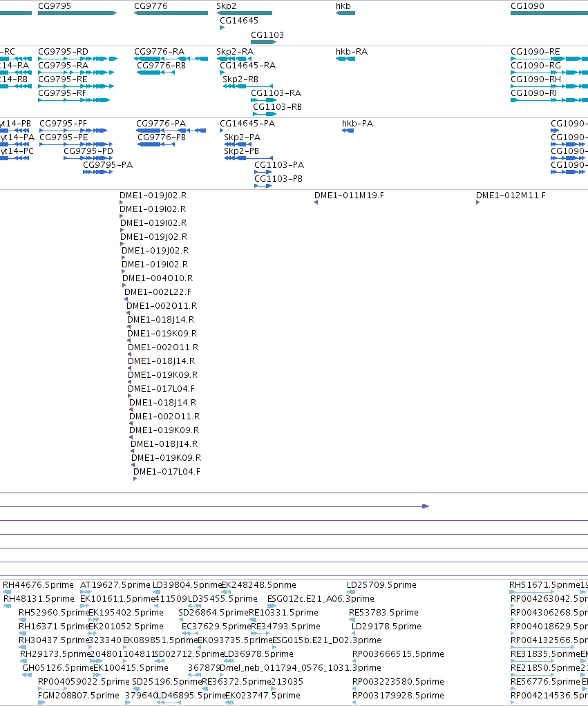Click EST LD39804.5prime
The width and height of the screenshot is (588, 706).
(188, 585)
